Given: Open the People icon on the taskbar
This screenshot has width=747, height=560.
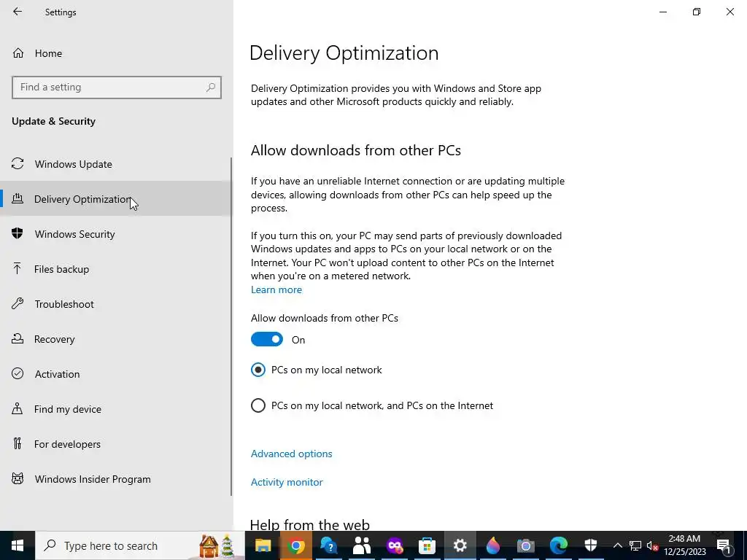Looking at the screenshot, I should (361, 545).
